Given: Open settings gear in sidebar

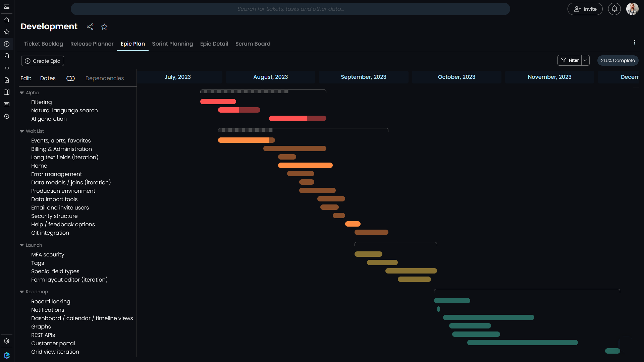Looking at the screenshot, I should (7, 341).
